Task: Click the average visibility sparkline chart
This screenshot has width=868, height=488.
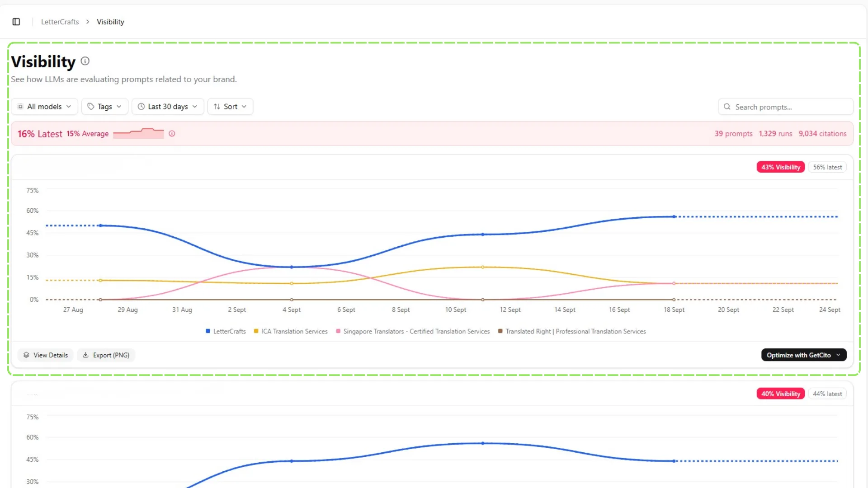Action: pos(138,133)
